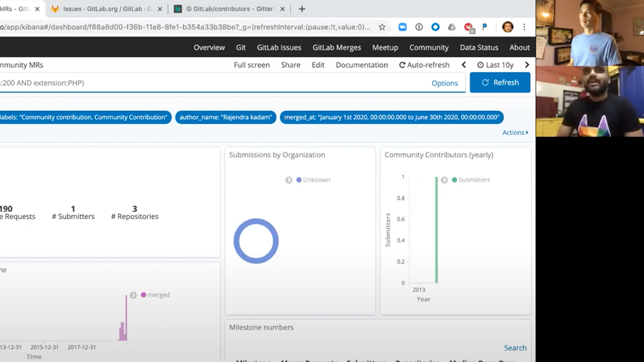644x362 pixels.
Task: Open the Last 10y time picker
Action: point(496,65)
